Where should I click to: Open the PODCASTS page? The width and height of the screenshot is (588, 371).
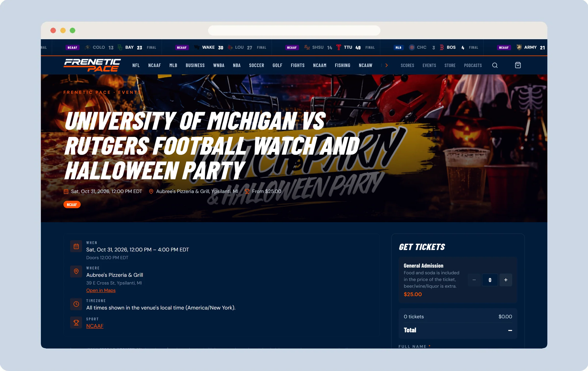(x=473, y=65)
